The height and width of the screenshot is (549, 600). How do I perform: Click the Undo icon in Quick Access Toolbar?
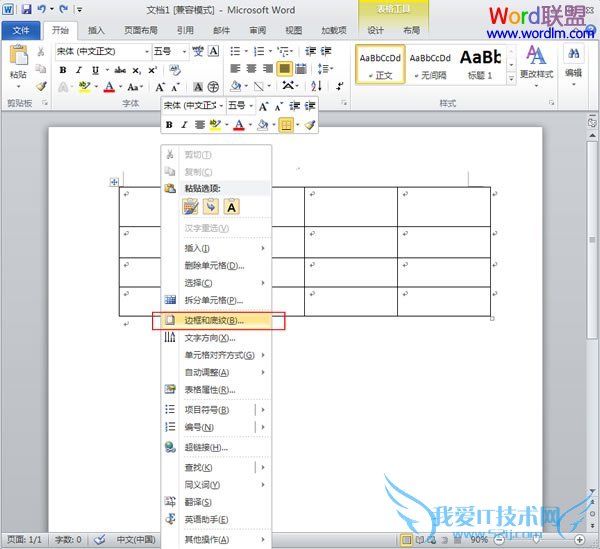[41, 9]
